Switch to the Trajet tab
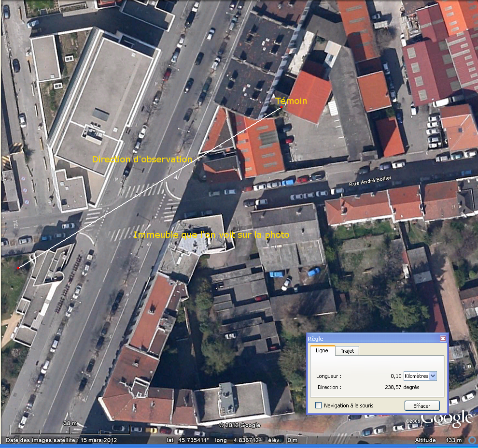478x448 pixels. 347,351
